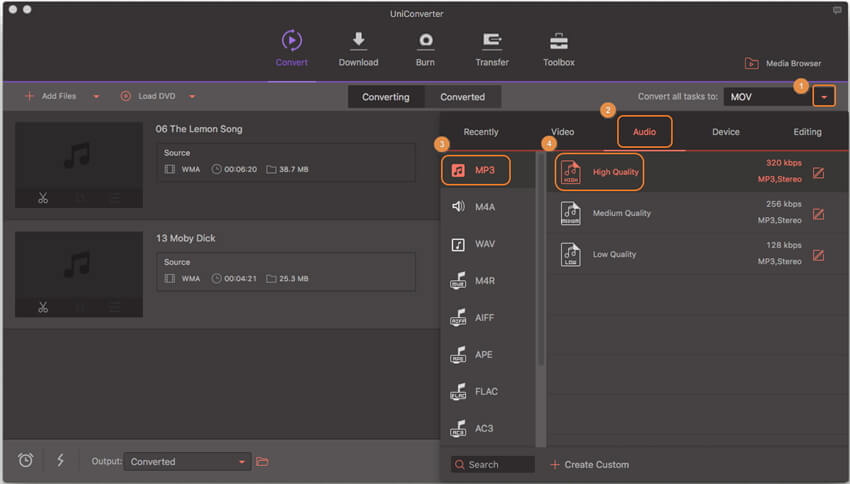Select the Device format tab
Screen dimensions: 850x484
tap(726, 132)
